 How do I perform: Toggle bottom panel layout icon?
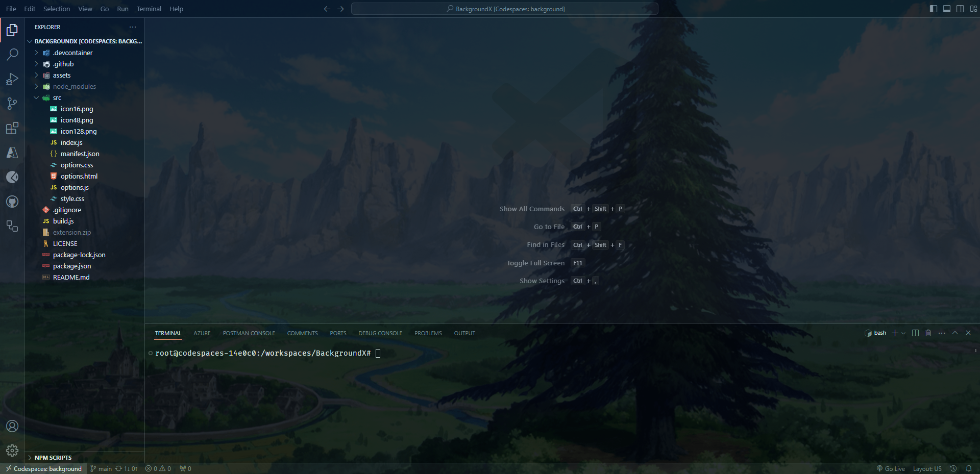click(x=947, y=9)
